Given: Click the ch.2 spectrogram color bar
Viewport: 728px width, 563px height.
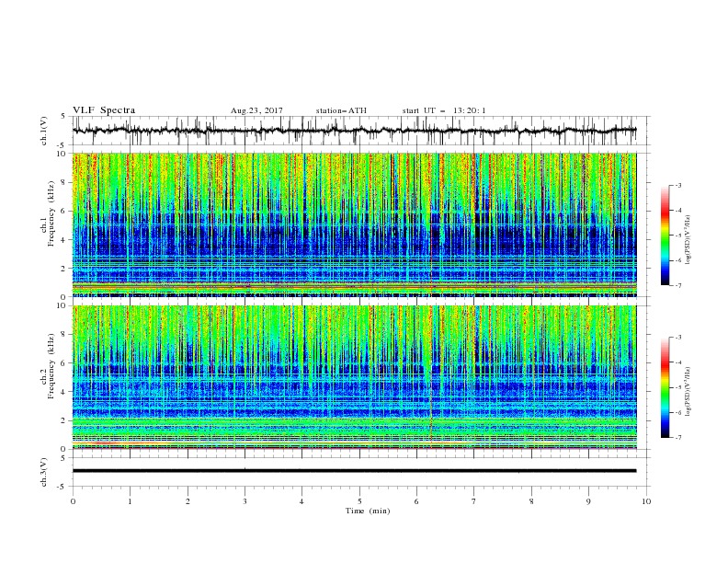Looking at the screenshot, I should (x=665, y=387).
